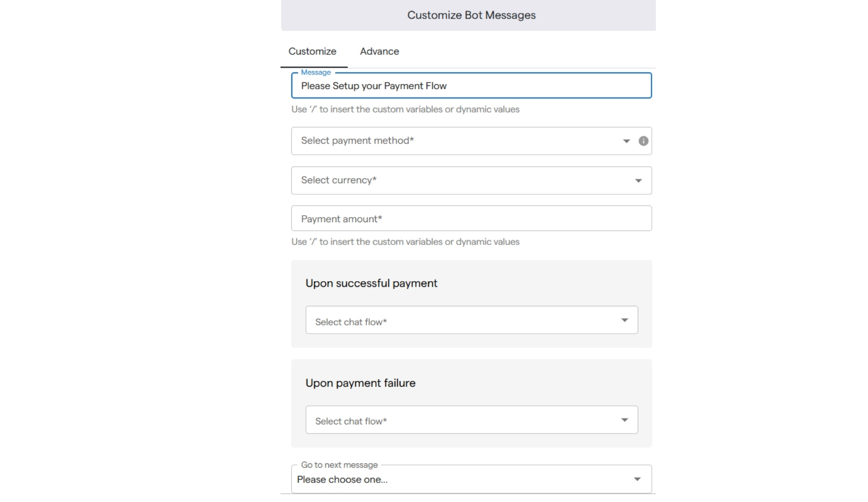868x502 pixels.
Task: Click inside the Message text field
Action: 471,86
